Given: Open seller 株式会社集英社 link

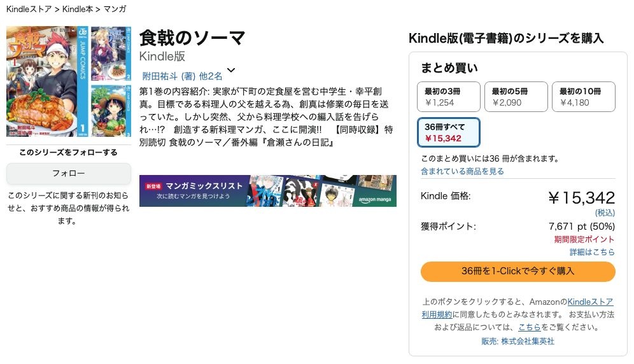Looking at the screenshot, I should click(x=527, y=341).
